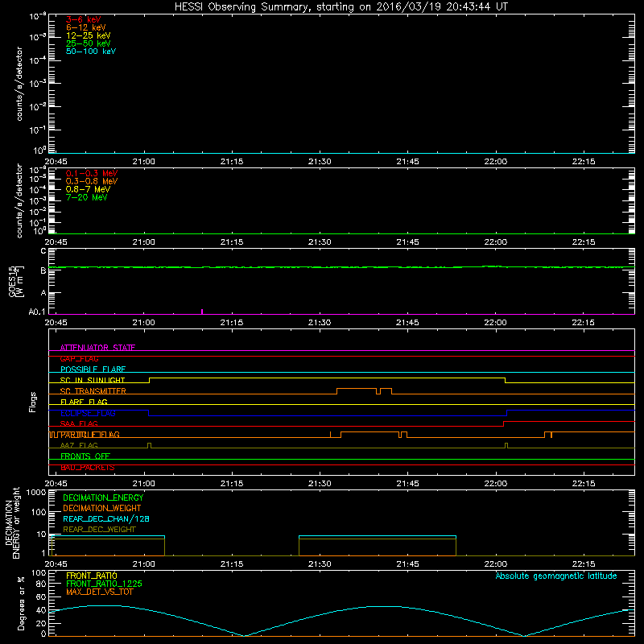
Task: Select the ATTENUATOR_STATE flag label
Action: click(x=97, y=348)
